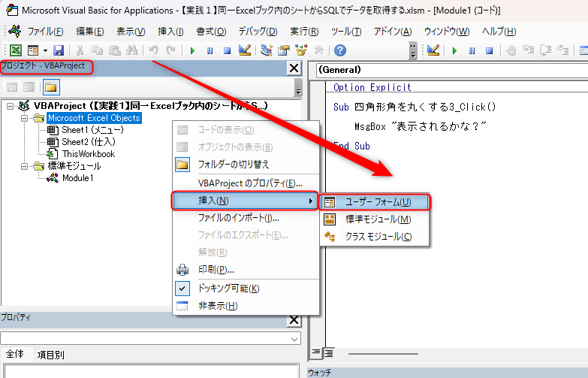Click the blue Help question mark icon
This screenshot has height=378, width=588.
[340, 50]
